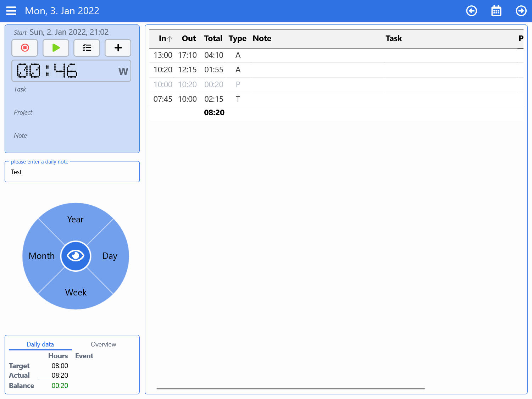Click the 17:10 Out time cell
This screenshot has width=532, height=399.
(187, 55)
